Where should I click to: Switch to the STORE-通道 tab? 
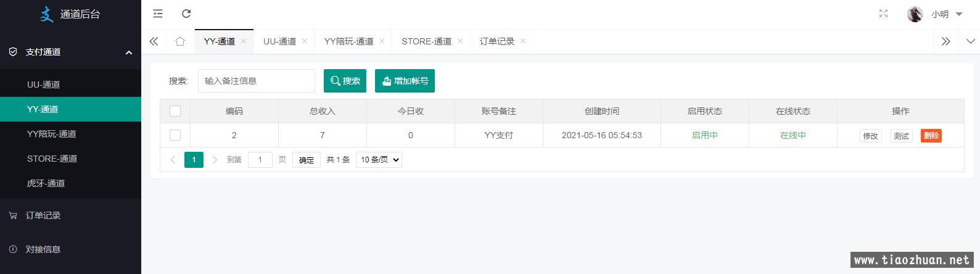426,41
